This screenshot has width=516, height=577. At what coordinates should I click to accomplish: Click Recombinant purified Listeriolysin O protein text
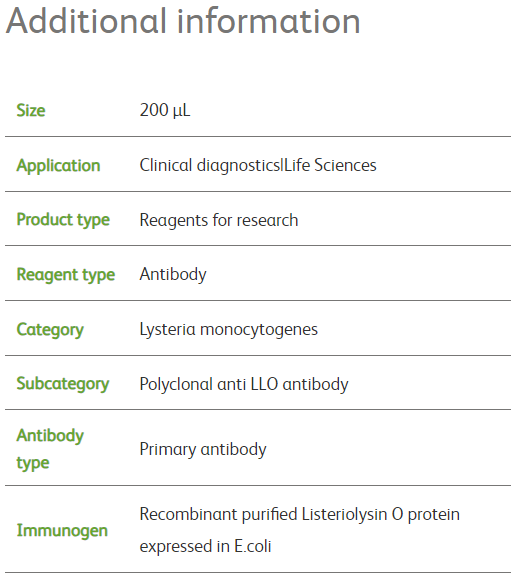(300, 514)
